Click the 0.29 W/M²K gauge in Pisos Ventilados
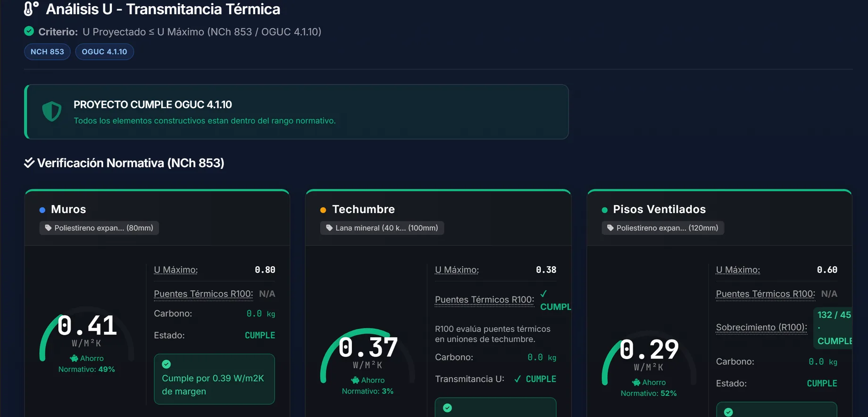The image size is (868, 417). [649, 359]
